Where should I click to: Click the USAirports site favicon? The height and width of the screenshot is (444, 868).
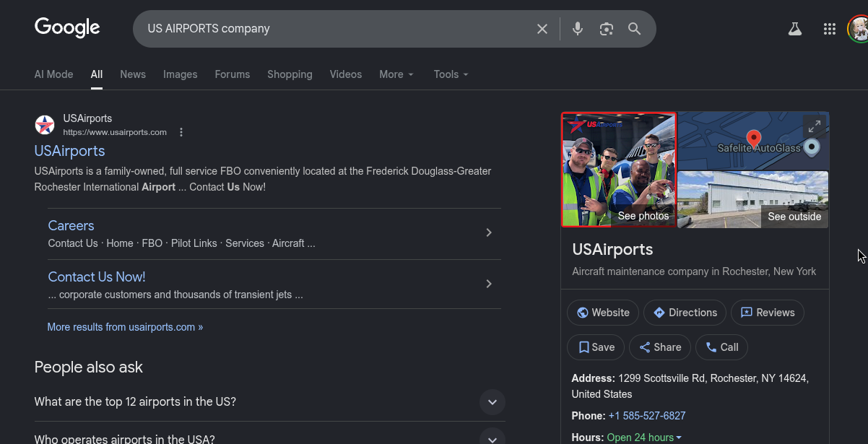point(45,125)
